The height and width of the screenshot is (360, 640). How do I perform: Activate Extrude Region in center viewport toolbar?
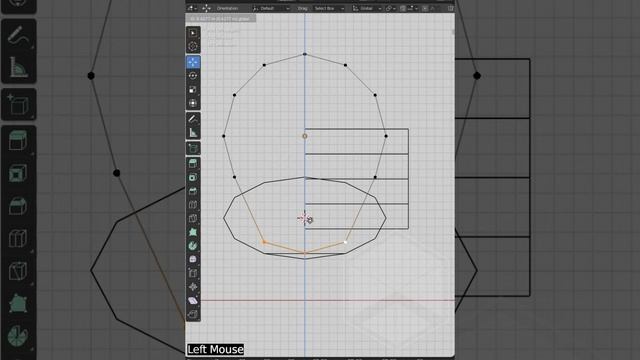pos(193,164)
